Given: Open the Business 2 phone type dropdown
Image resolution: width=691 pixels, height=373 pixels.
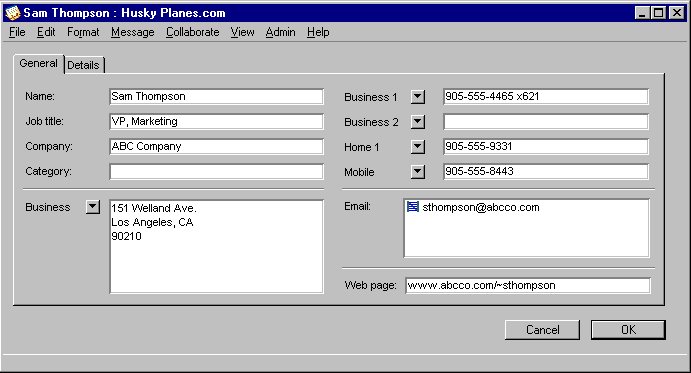Looking at the screenshot, I should click(x=418, y=122).
